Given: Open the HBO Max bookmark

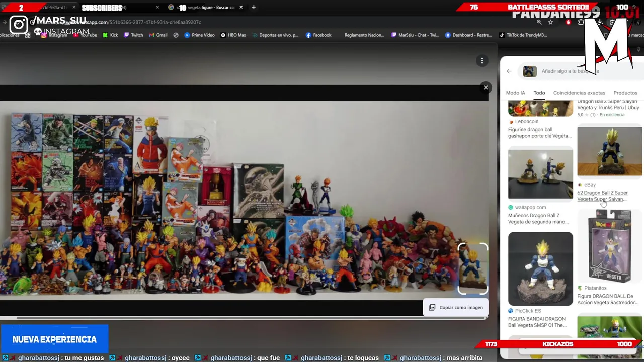Looking at the screenshot, I should click(x=233, y=35).
